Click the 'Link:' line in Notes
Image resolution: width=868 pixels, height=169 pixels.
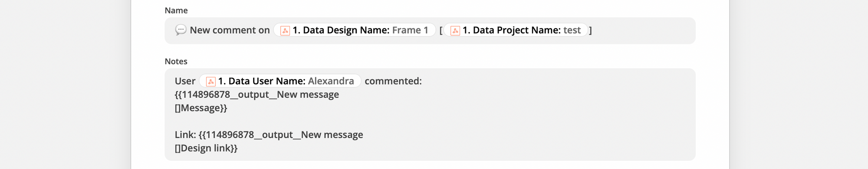pyautogui.click(x=269, y=135)
